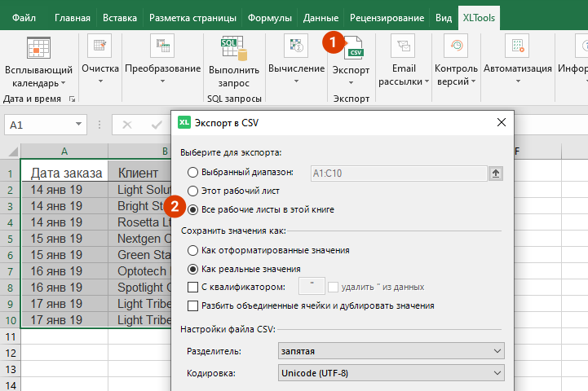This screenshot has width=588, height=391.
Task: Open the 'Файл' menu tab
Action: point(24,17)
